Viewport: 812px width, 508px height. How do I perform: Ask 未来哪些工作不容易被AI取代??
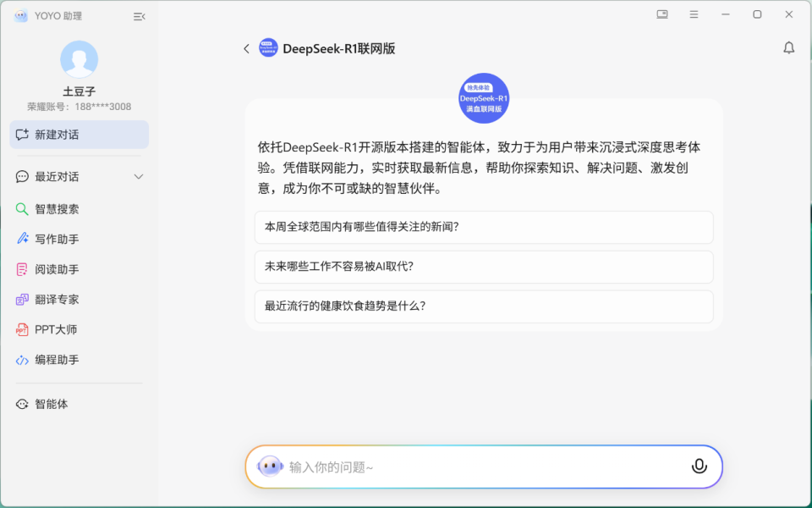pos(484,267)
